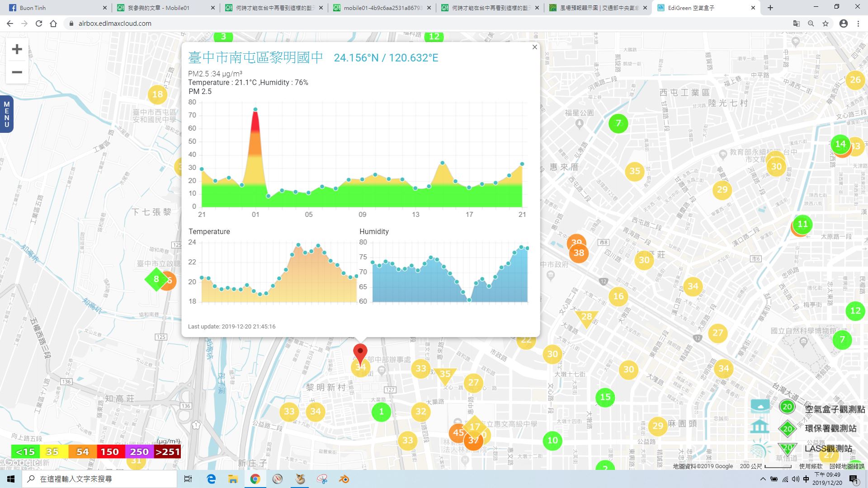868x488 pixels.
Task: Open 回報地圖錯誤 report map error link
Action: (x=847, y=466)
